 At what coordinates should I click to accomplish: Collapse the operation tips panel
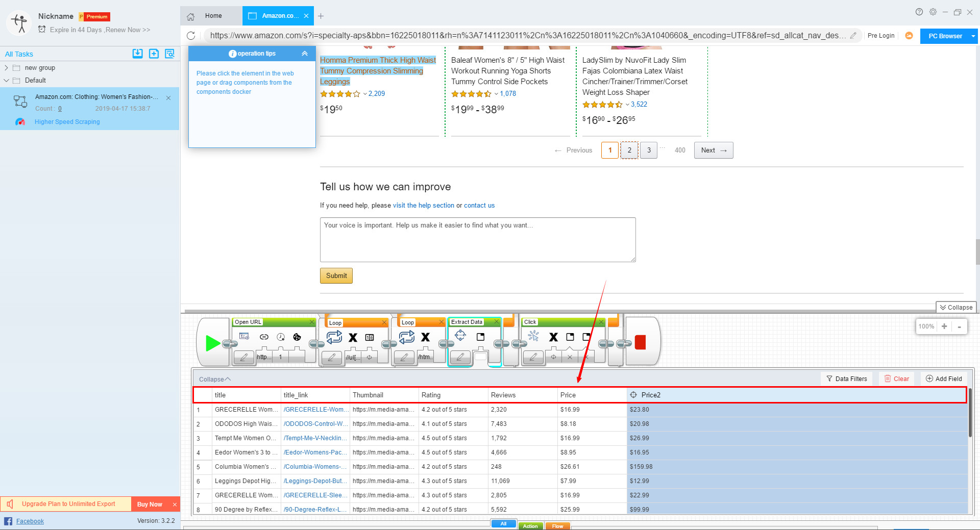(x=305, y=54)
